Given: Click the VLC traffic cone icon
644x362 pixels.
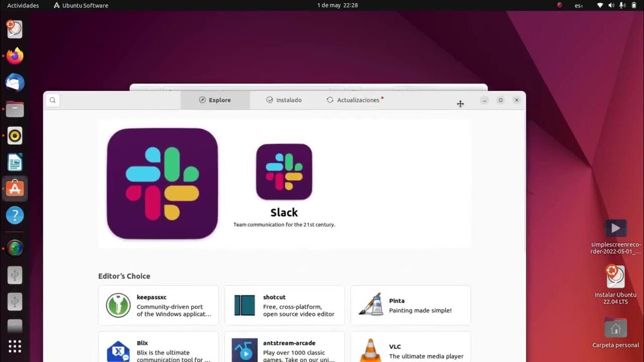Looking at the screenshot, I should 370,350.
